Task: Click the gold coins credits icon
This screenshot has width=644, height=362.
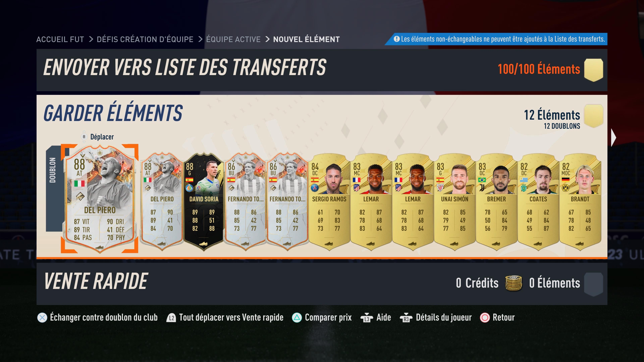Action: (514, 283)
